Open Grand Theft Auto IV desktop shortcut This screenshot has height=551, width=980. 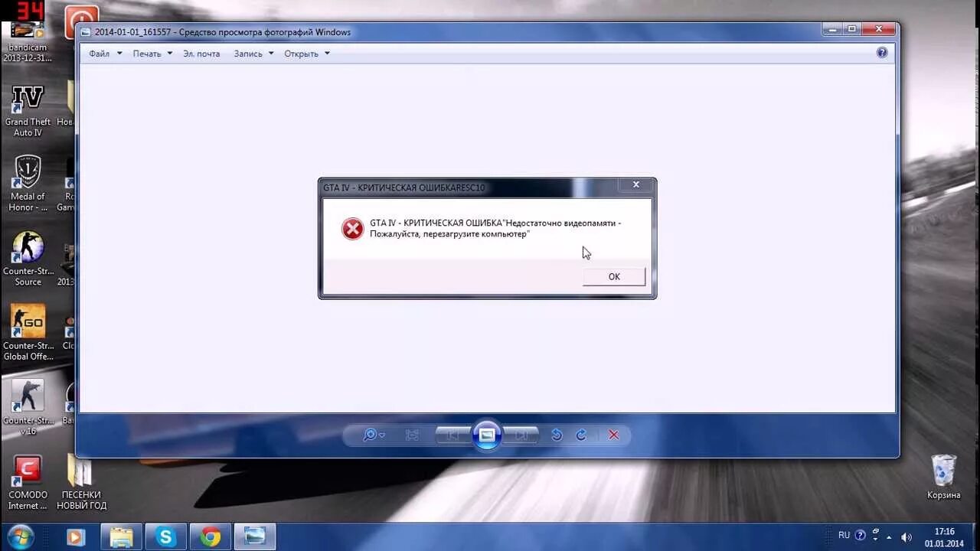[28, 110]
